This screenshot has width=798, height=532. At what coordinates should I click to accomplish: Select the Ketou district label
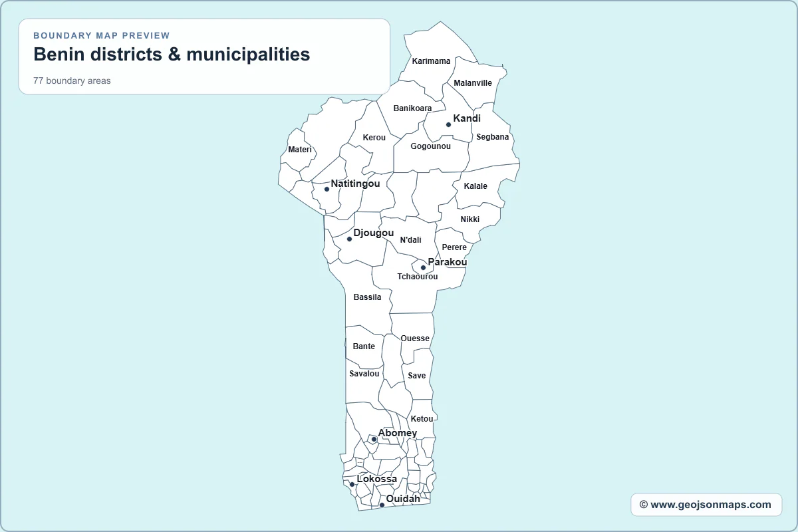[422, 419]
